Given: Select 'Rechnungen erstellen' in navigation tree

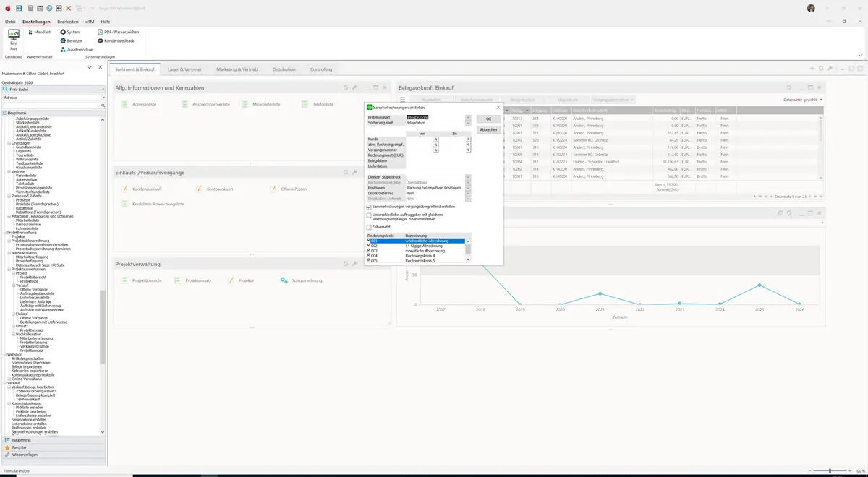Looking at the screenshot, I should [29, 427].
